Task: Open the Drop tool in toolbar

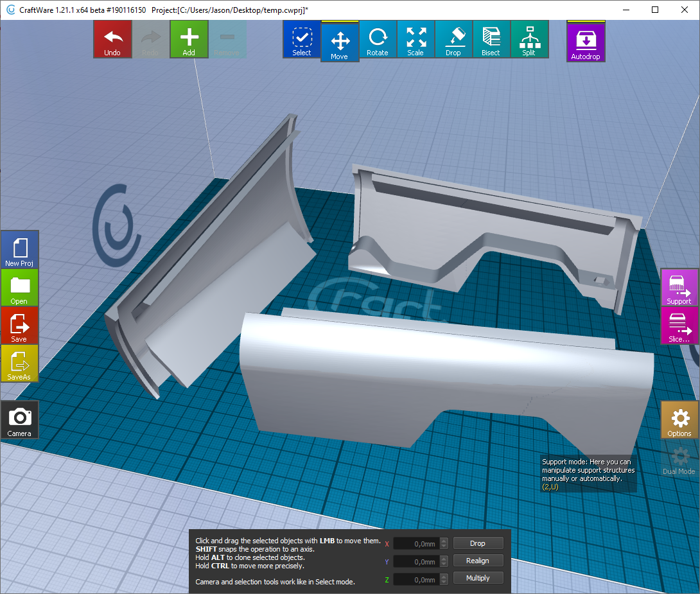Action: tap(453, 39)
